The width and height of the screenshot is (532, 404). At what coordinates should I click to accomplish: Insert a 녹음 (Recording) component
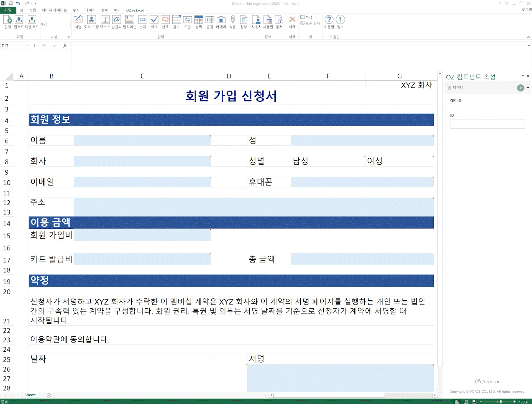pos(232,22)
